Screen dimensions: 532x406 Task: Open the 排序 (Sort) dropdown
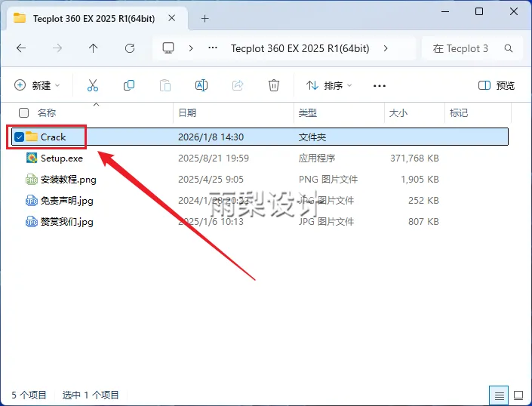click(x=329, y=85)
